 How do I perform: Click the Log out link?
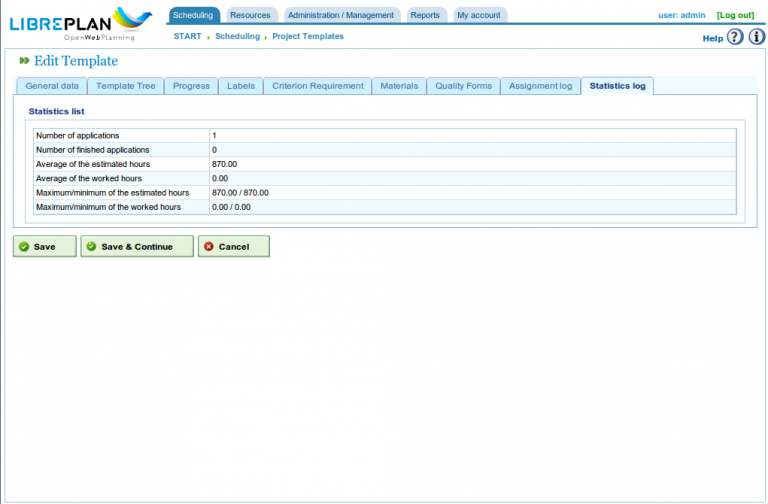[735, 15]
